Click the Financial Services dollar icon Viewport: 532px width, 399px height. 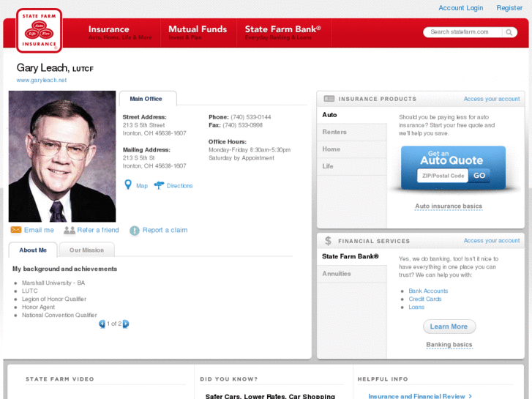coord(328,241)
